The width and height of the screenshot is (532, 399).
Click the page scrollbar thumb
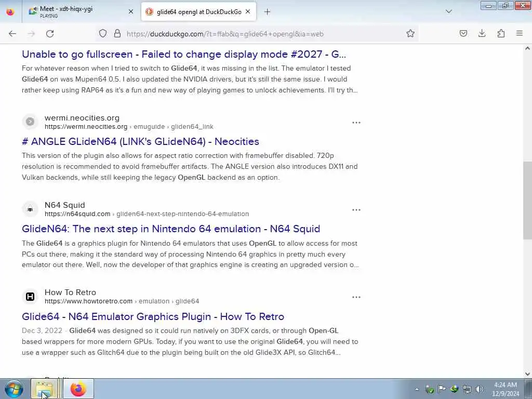(527, 200)
